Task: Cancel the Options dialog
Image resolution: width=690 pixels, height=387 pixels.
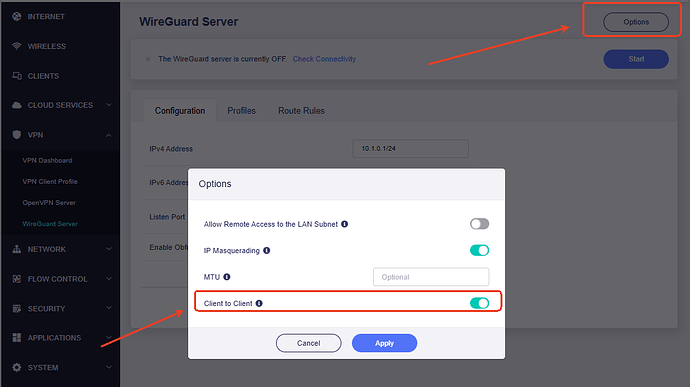Action: tap(308, 343)
